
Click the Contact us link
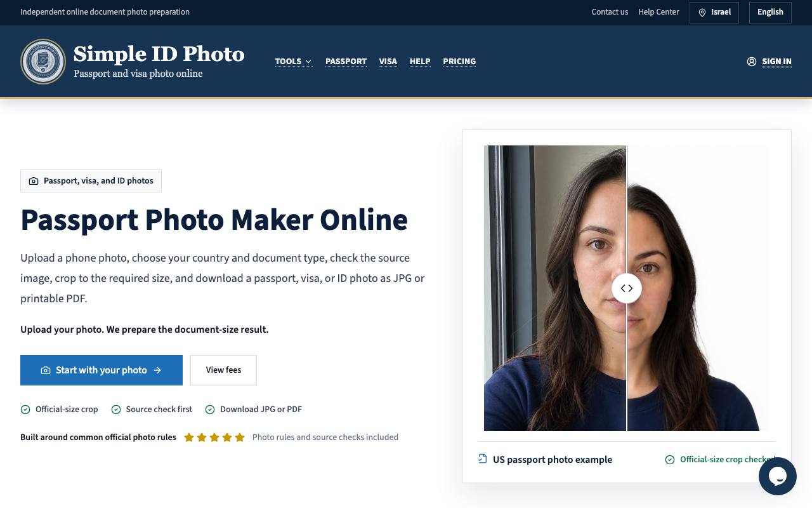[x=610, y=12]
